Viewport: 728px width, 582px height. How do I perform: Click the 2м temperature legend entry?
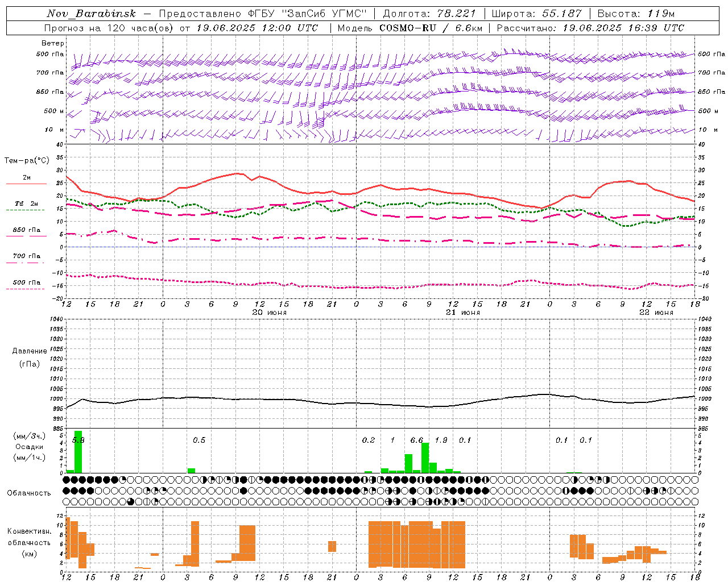[27, 178]
